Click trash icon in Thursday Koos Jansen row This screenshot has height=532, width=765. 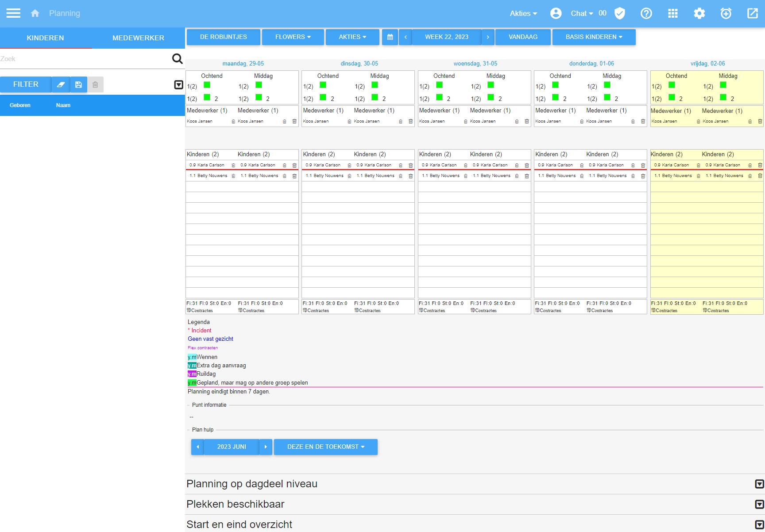pyautogui.click(x=643, y=121)
